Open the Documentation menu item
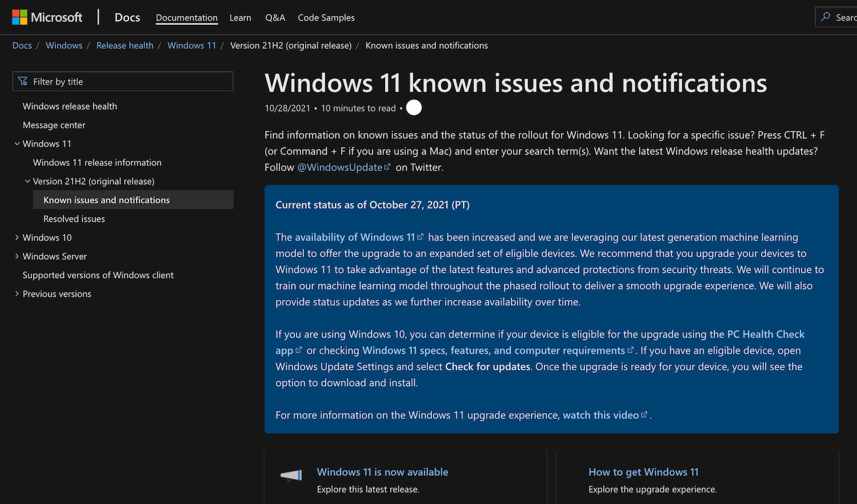This screenshot has width=857, height=504. (x=186, y=18)
